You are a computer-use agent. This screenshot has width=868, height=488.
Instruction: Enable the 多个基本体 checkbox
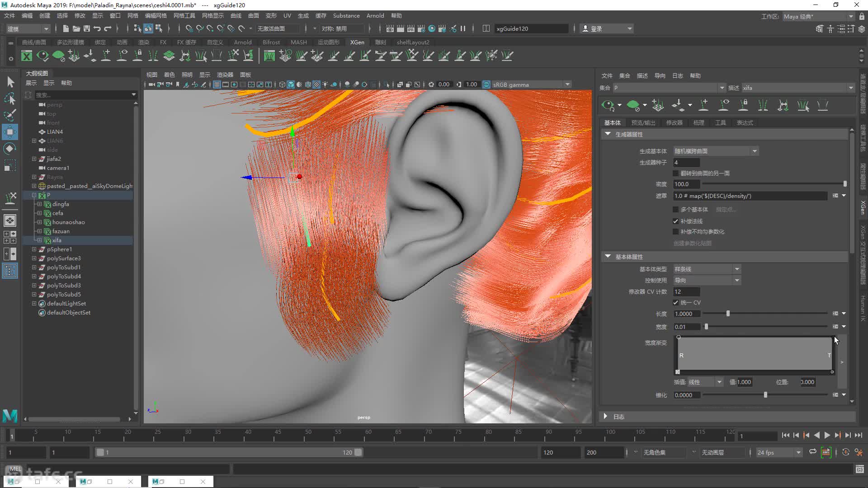coord(676,209)
